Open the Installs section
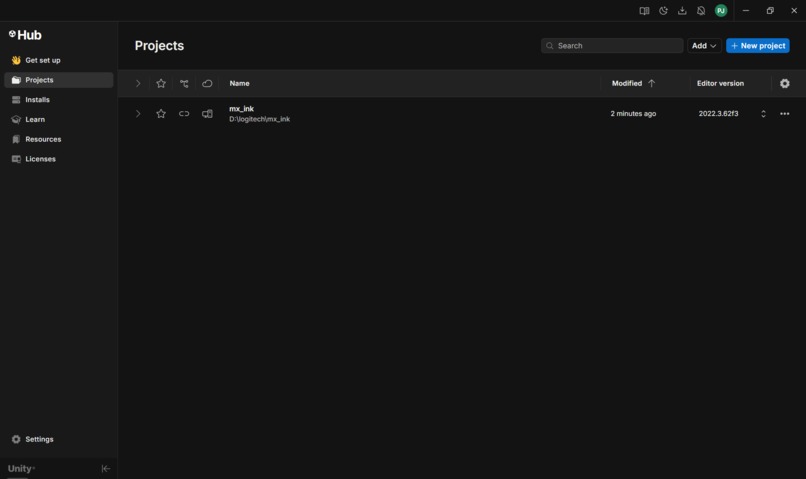Viewport: 806px width, 479px height. [59, 100]
